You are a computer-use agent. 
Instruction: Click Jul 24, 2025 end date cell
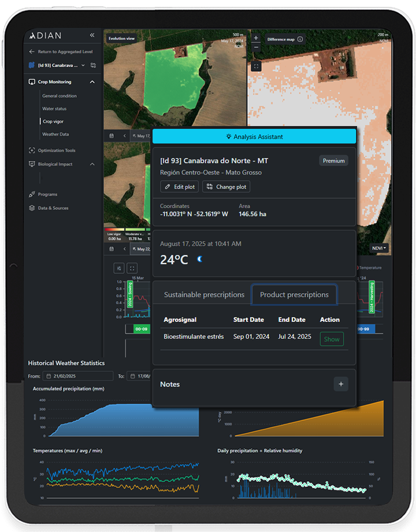295,337
